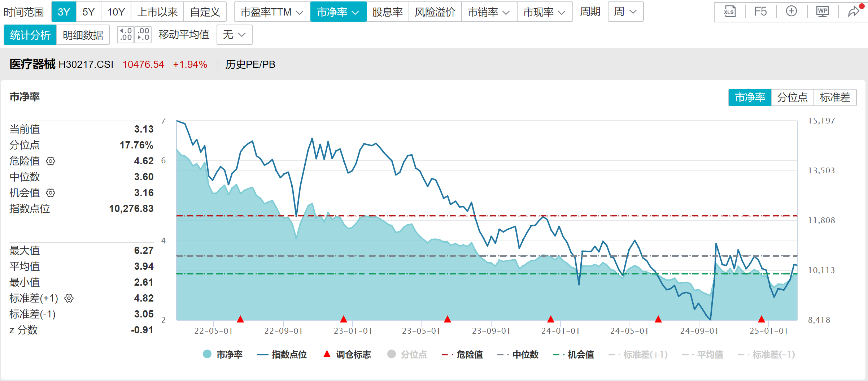Open settings gear beside 危险值
Screen dimensions: 868x381
point(51,161)
